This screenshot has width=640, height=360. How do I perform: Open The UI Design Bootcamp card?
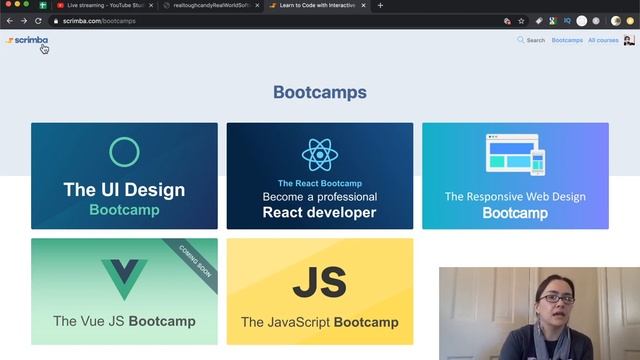[124, 176]
